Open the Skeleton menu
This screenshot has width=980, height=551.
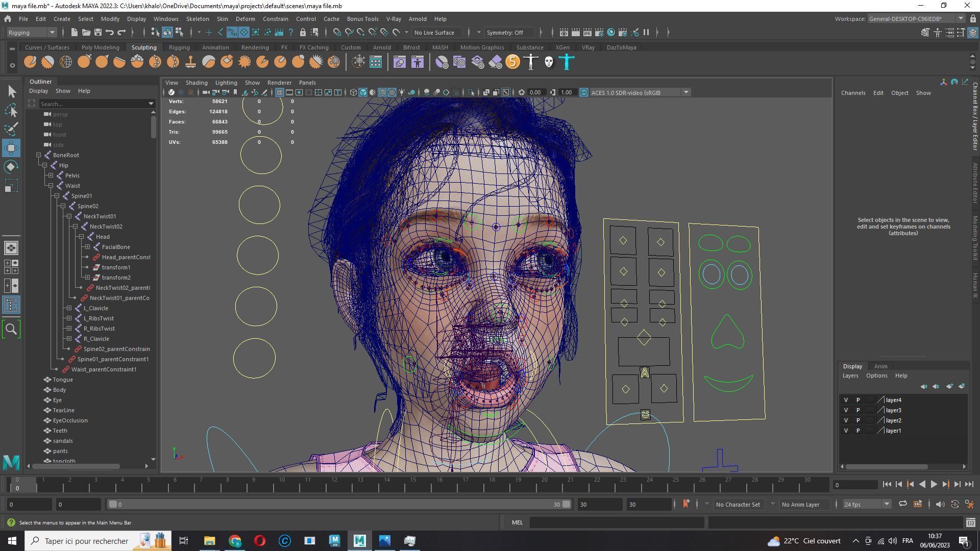[197, 19]
